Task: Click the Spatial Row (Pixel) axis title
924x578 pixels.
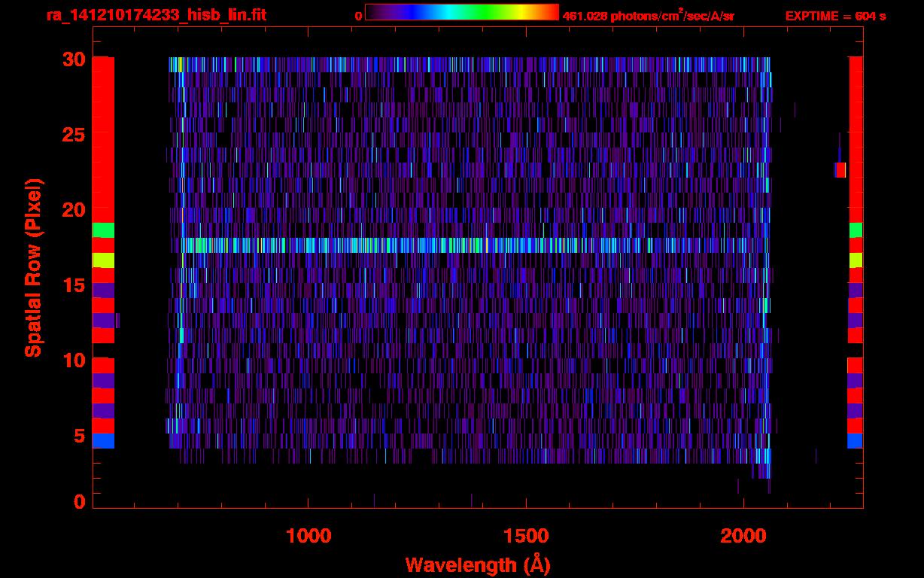Action: click(34, 267)
